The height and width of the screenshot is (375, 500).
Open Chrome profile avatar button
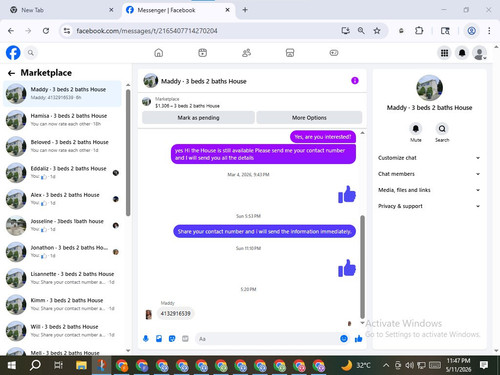click(471, 31)
